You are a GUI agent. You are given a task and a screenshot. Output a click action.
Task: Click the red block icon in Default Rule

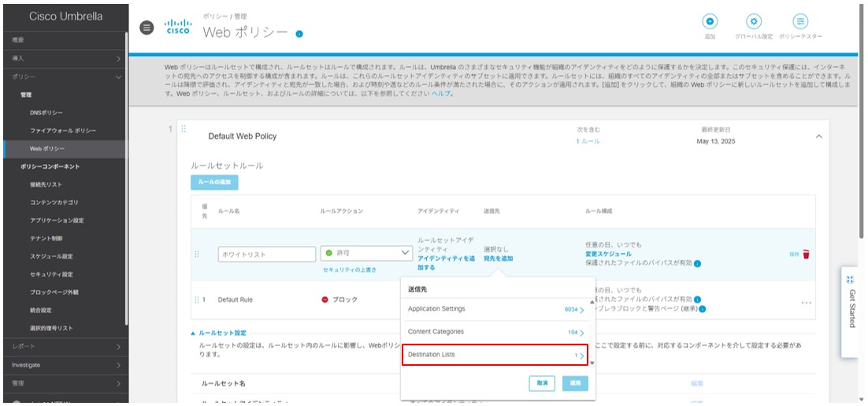pos(325,300)
